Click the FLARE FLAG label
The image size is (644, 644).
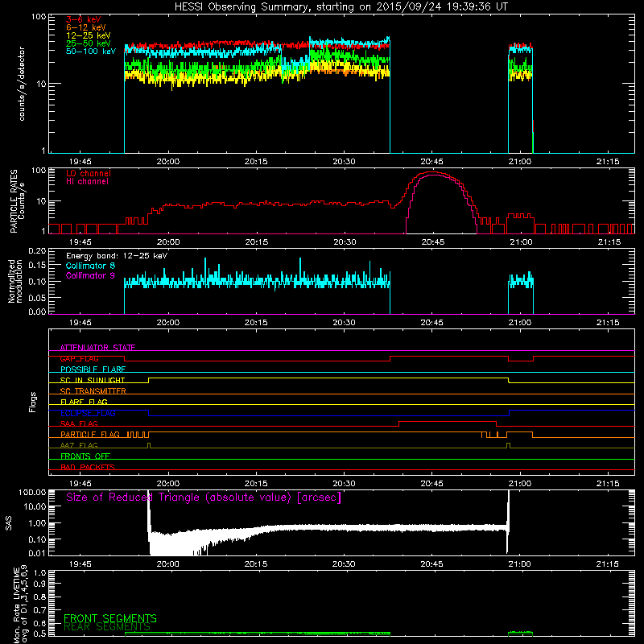pos(84,402)
